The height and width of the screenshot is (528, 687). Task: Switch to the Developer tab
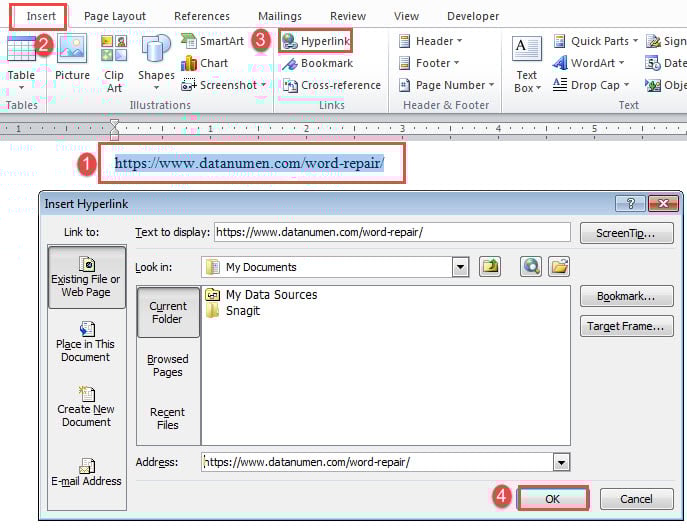click(473, 16)
